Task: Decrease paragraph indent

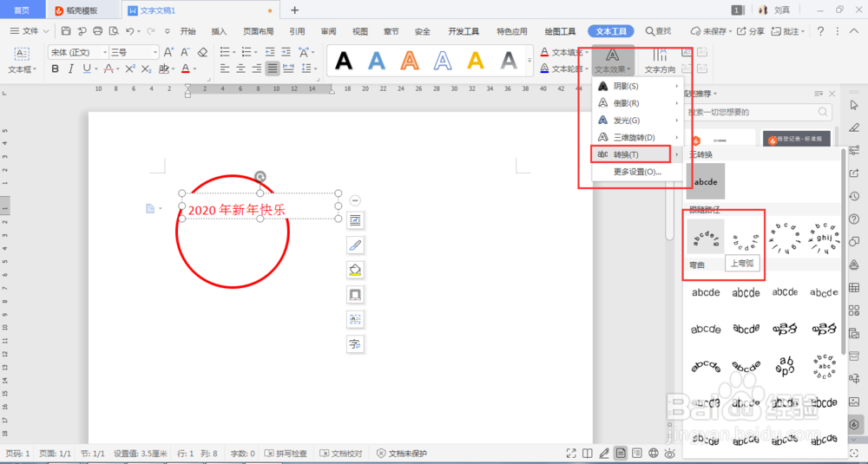Action: [x=270, y=52]
